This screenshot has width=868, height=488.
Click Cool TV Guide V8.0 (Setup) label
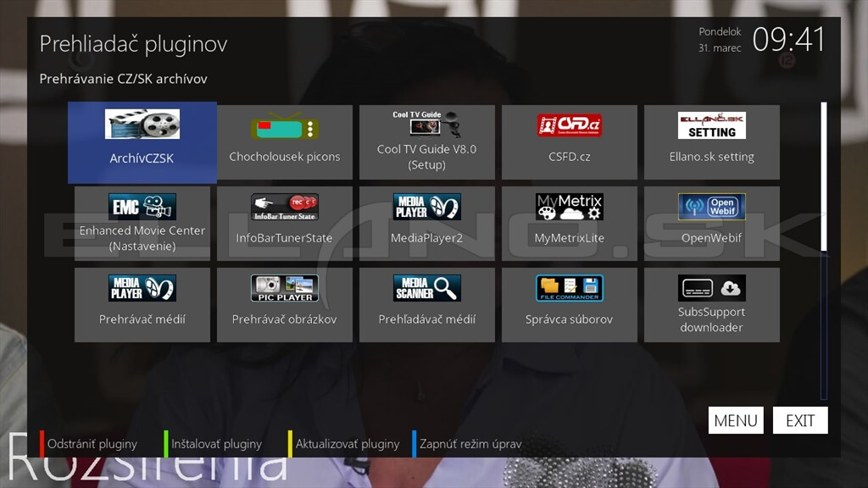point(427,157)
